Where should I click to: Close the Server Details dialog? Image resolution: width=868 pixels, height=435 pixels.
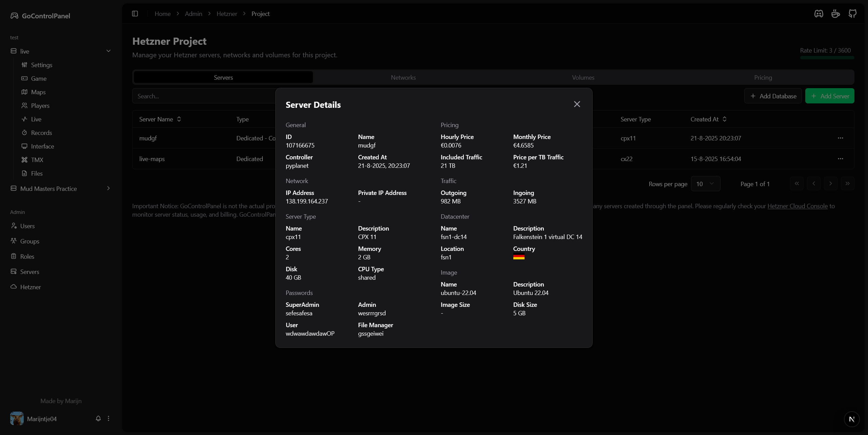(x=577, y=104)
